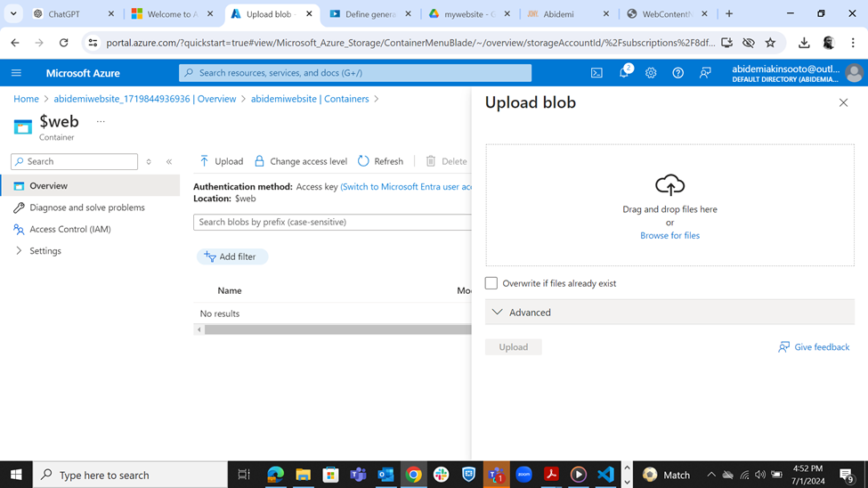Click Give feedback link
This screenshot has height=488, width=868.
(814, 346)
